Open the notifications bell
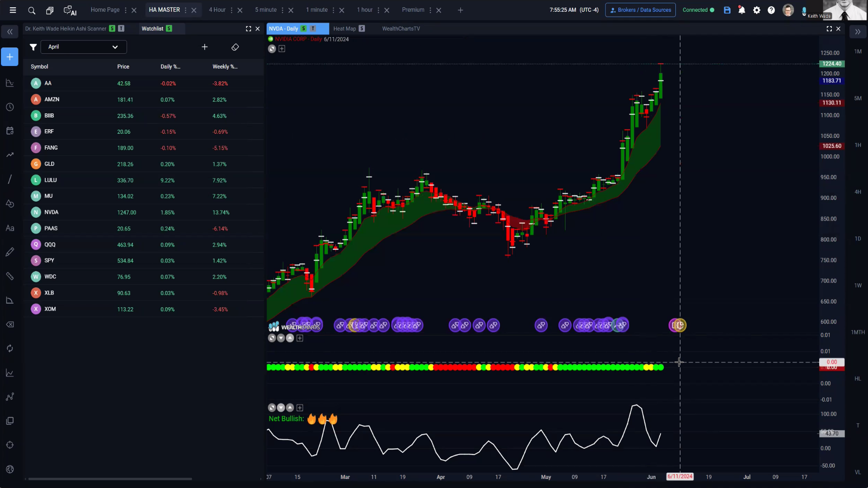868x488 pixels. click(x=741, y=10)
